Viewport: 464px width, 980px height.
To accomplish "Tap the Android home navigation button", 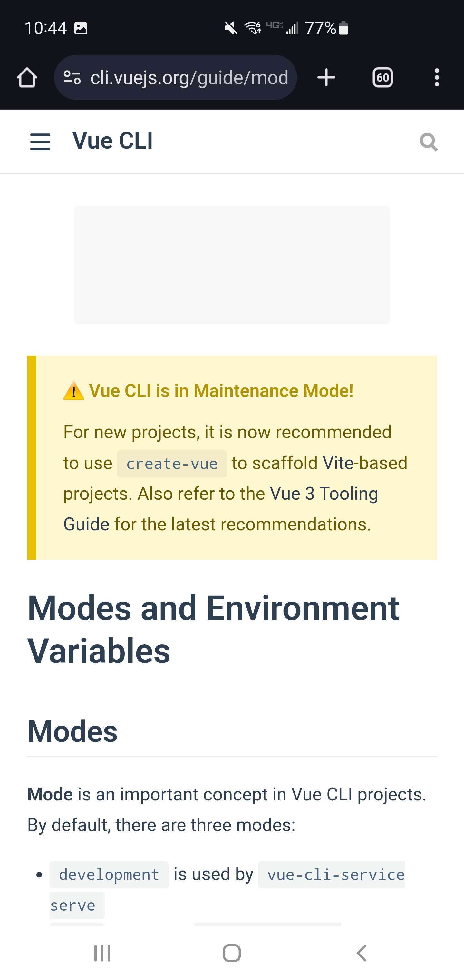I will click(232, 953).
